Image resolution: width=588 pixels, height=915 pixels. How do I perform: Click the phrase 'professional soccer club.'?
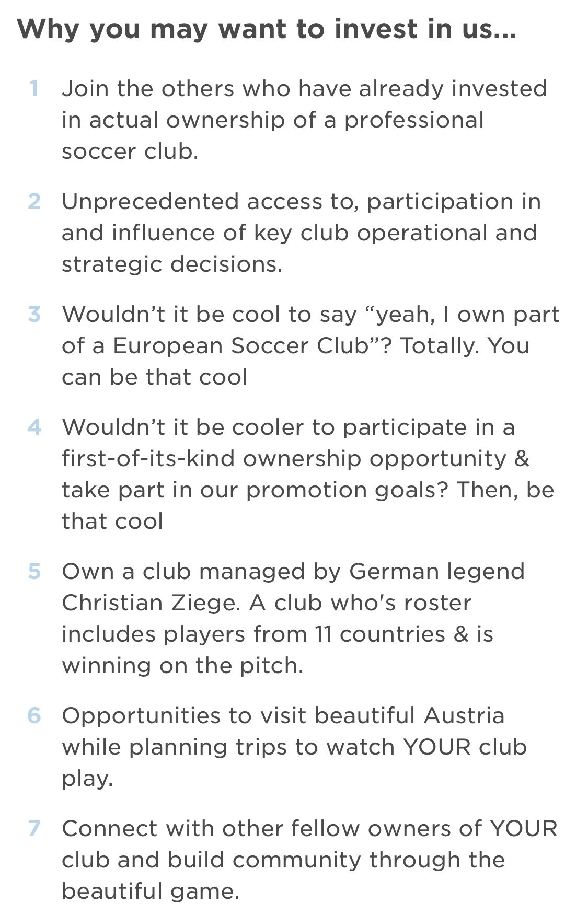pyautogui.click(x=273, y=135)
